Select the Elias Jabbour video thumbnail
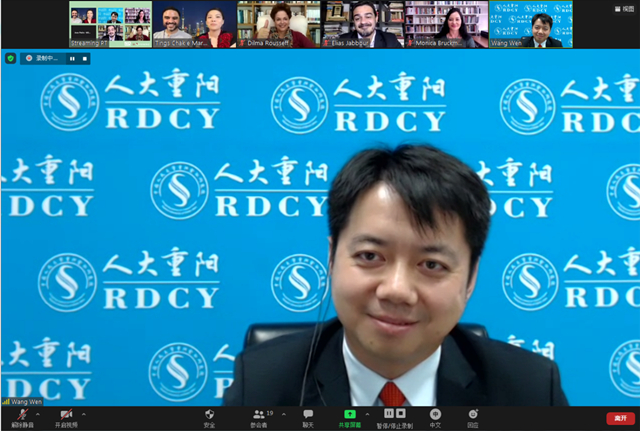640x431 pixels. (x=362, y=24)
